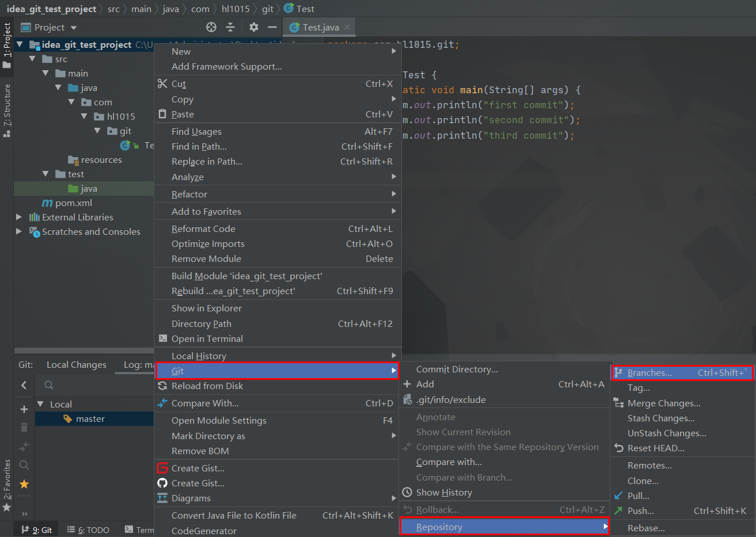Click the plus icon in Git branches sidebar
Viewport: 756px width, 537px height.
[x=24, y=409]
